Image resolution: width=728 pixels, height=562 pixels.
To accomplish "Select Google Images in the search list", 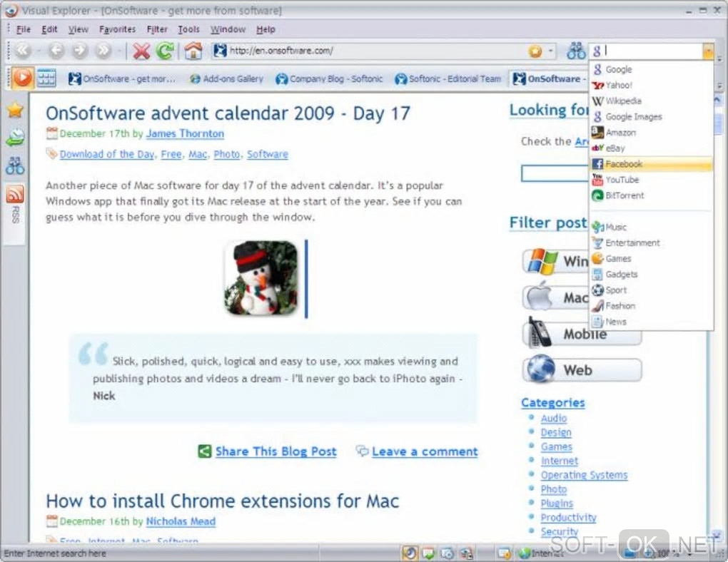I will coord(651,116).
